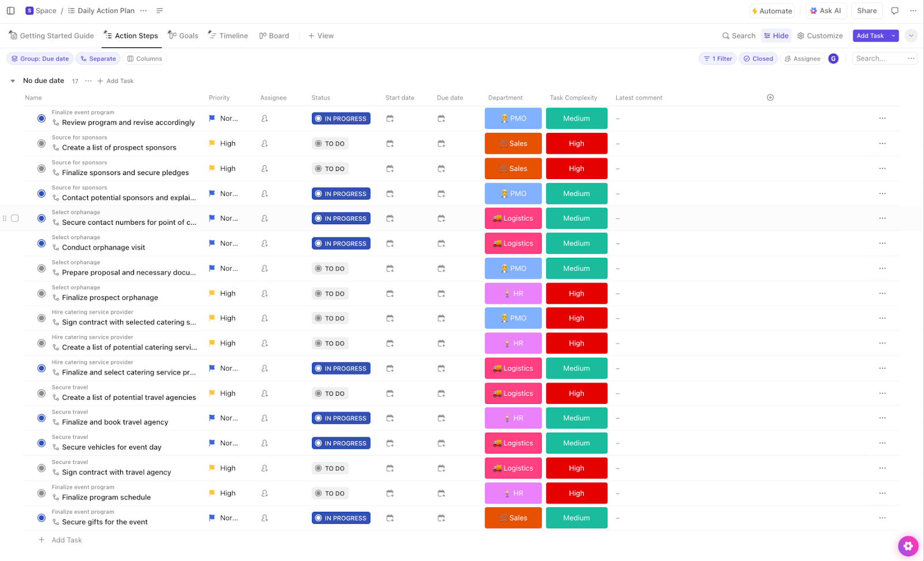This screenshot has height=561, width=924.
Task: Open the Add Task dropdown arrow
Action: pos(893,36)
